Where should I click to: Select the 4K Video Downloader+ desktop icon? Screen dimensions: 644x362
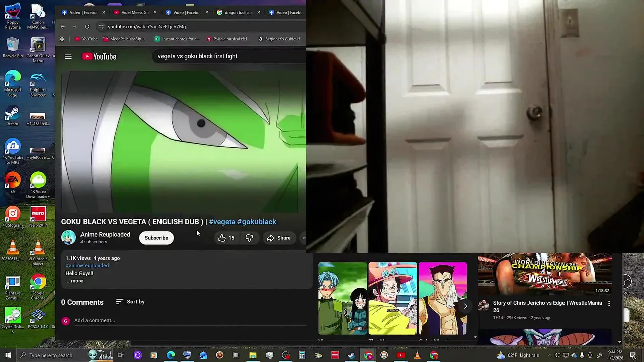(38, 185)
